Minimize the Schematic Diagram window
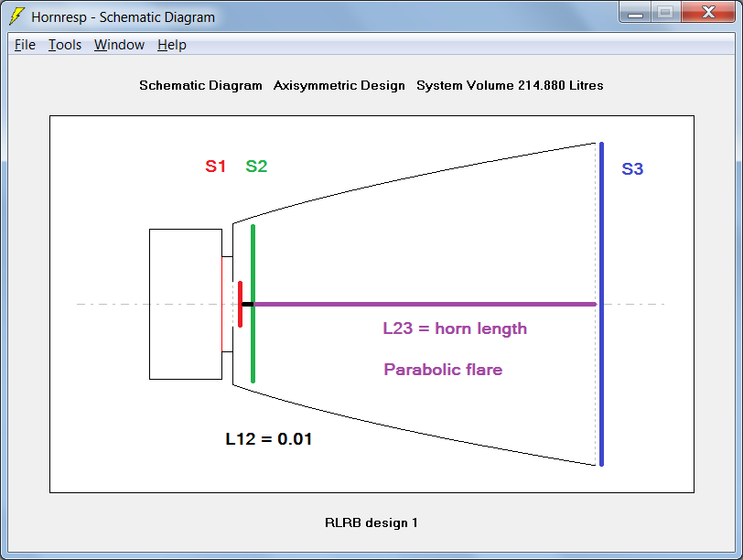Viewport: 743px width, 560px height. pyautogui.click(x=635, y=12)
